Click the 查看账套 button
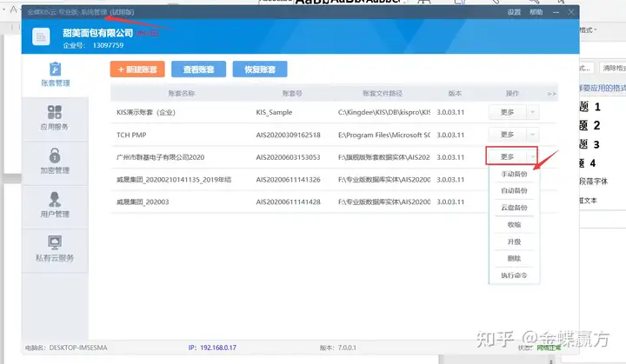 coord(198,69)
